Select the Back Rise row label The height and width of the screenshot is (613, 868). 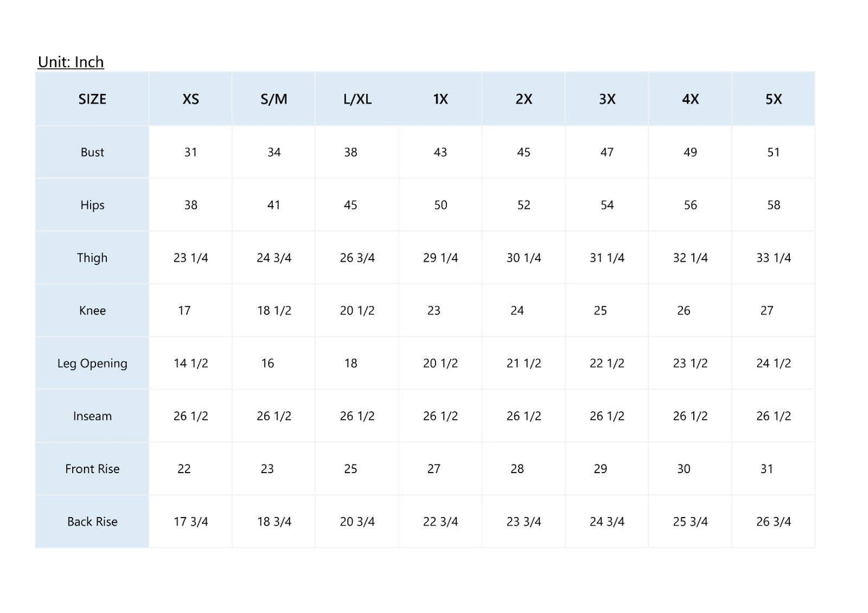[92, 522]
